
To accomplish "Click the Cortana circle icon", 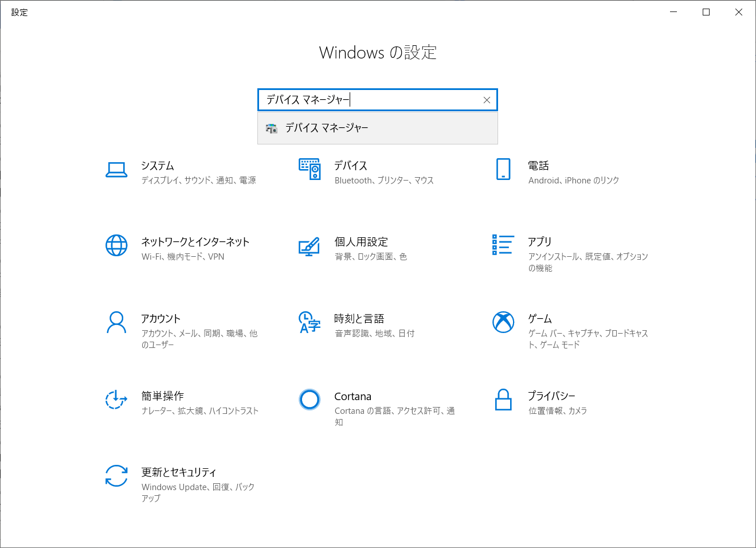I will (x=310, y=399).
